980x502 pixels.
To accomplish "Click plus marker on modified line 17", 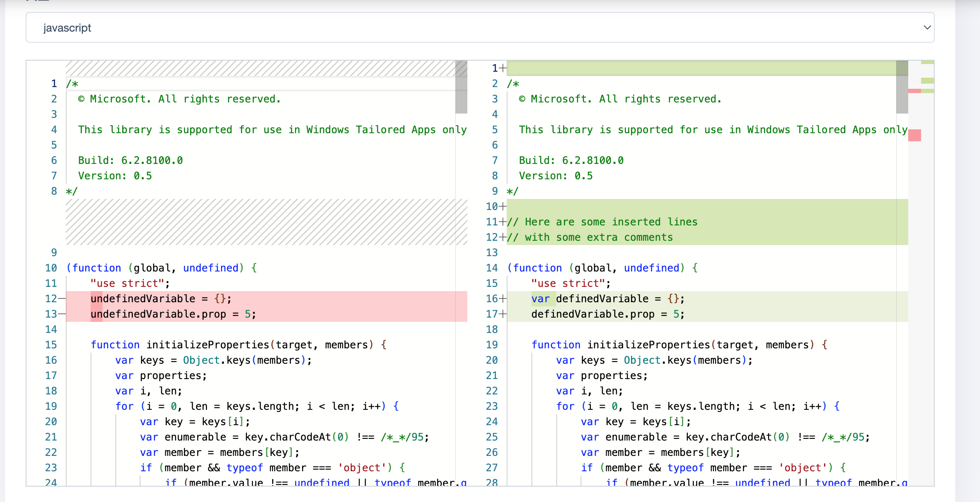I will (x=503, y=314).
